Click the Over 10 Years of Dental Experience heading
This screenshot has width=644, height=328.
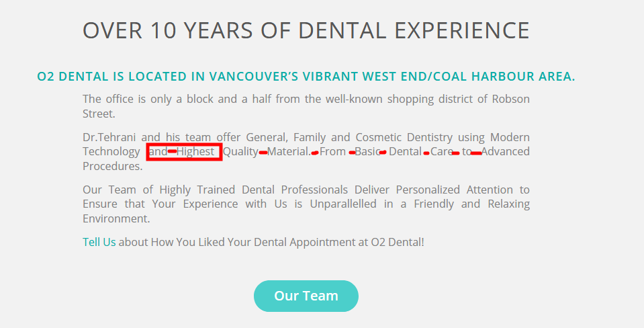pos(306,30)
